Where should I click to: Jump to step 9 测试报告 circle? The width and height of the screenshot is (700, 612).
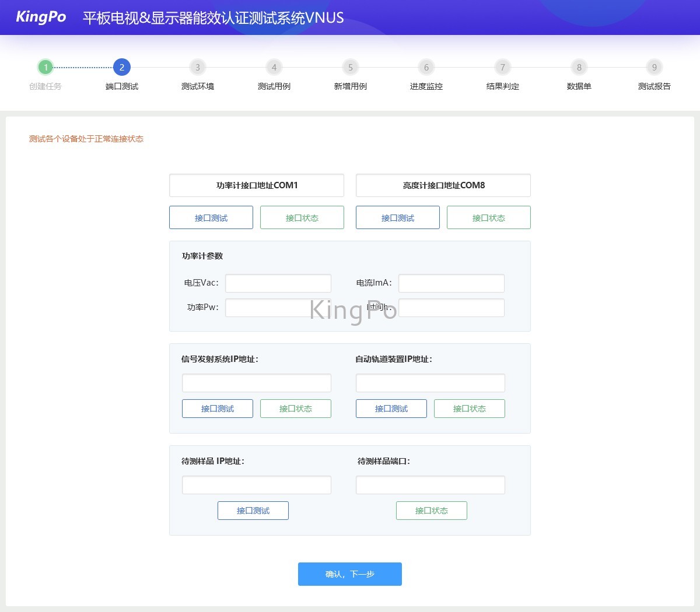click(654, 67)
